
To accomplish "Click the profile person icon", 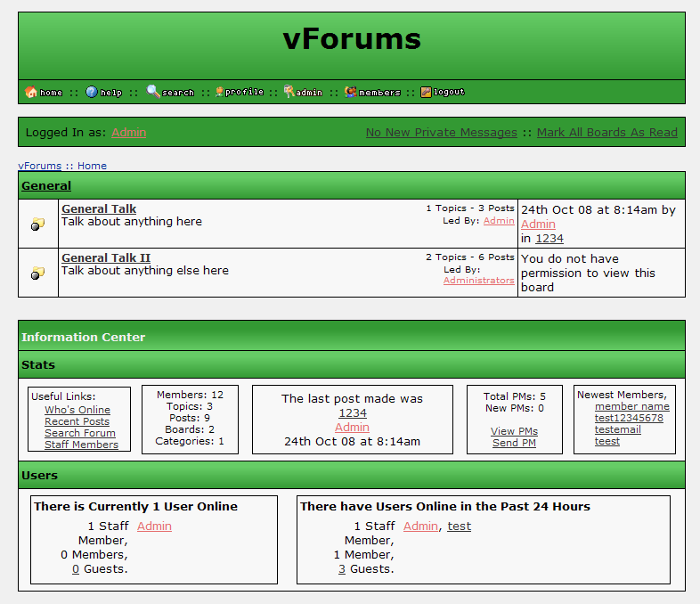I will coord(219,92).
